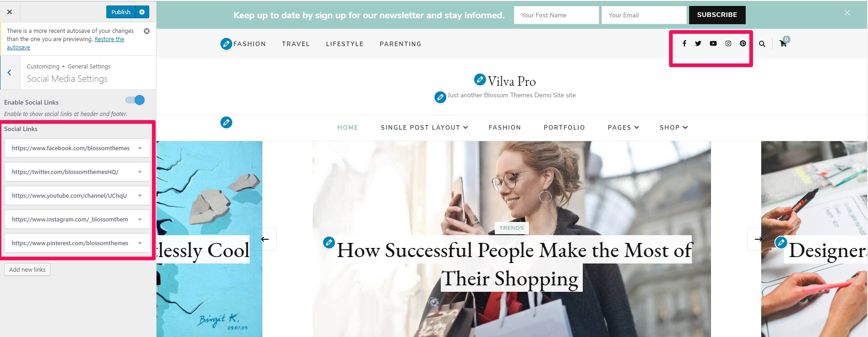Screen dimensions: 868x337
Task: Open the Instagram icon in the header
Action: click(x=728, y=43)
